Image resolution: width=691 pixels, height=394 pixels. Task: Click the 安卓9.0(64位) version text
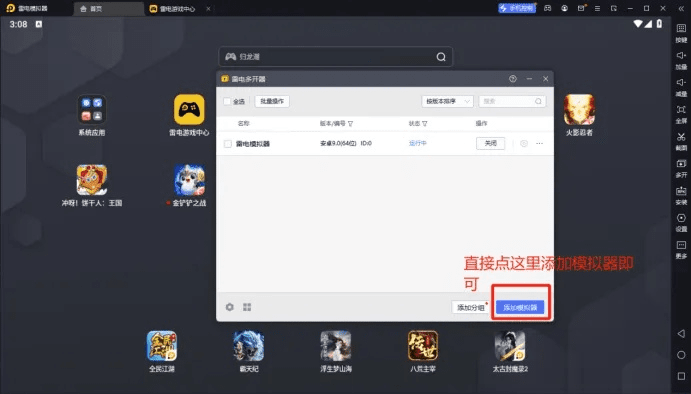click(x=338, y=143)
